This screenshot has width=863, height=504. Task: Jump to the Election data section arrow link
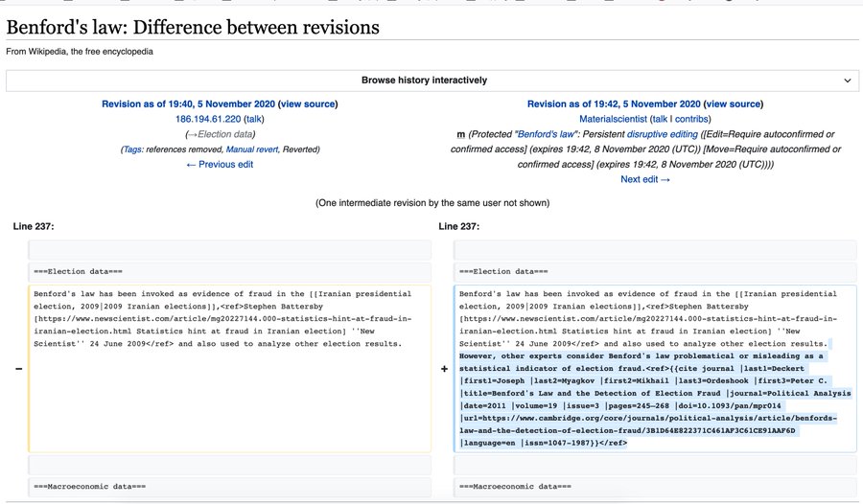coord(193,134)
